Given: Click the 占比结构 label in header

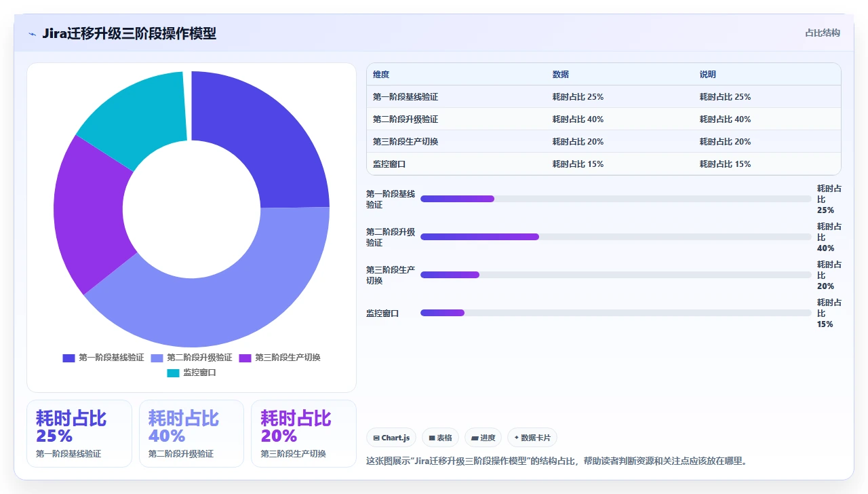Looking at the screenshot, I should pyautogui.click(x=823, y=33).
